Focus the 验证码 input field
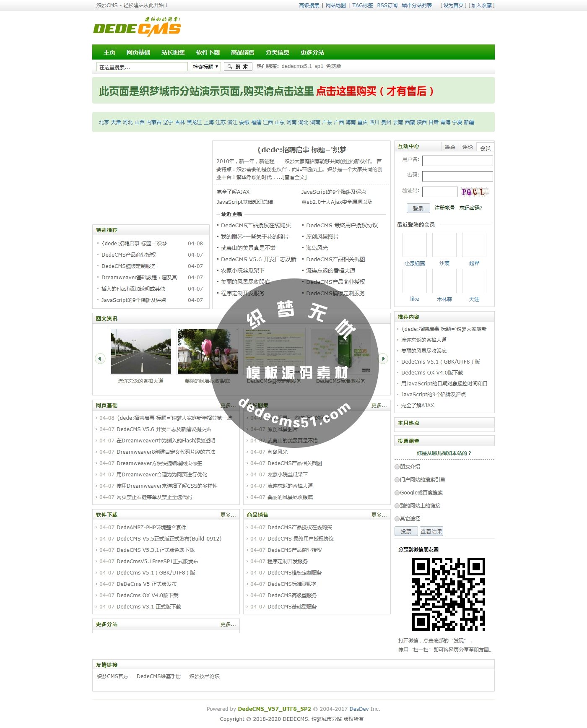Viewport: 587px width, 728px height. click(x=440, y=192)
